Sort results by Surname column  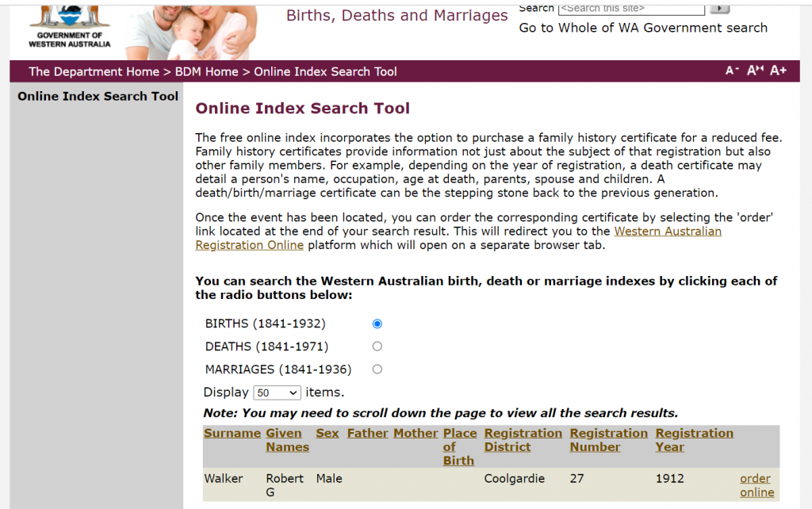232,433
